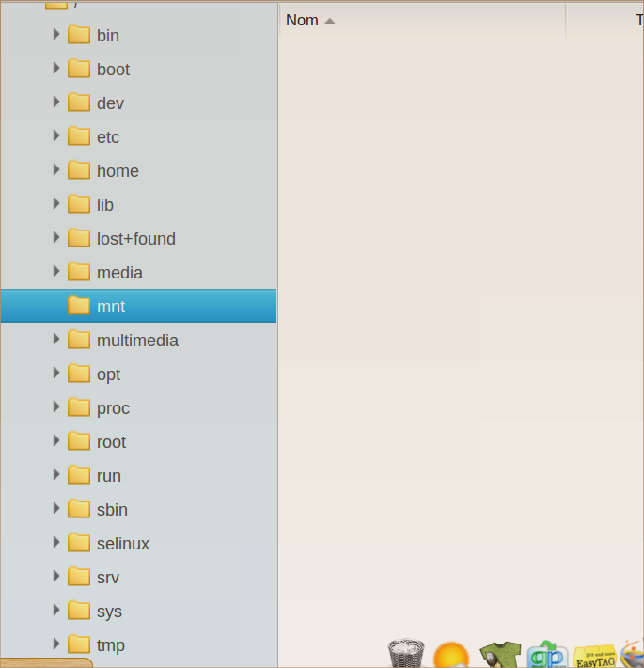The height and width of the screenshot is (668, 644).
Task: Open the trash can dock icon
Action: coord(406,653)
